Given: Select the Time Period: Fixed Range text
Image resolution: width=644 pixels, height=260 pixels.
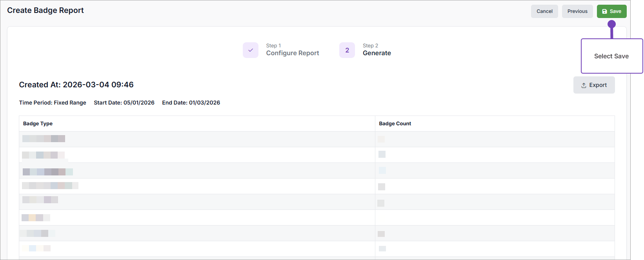Looking at the screenshot, I should click(x=53, y=103).
